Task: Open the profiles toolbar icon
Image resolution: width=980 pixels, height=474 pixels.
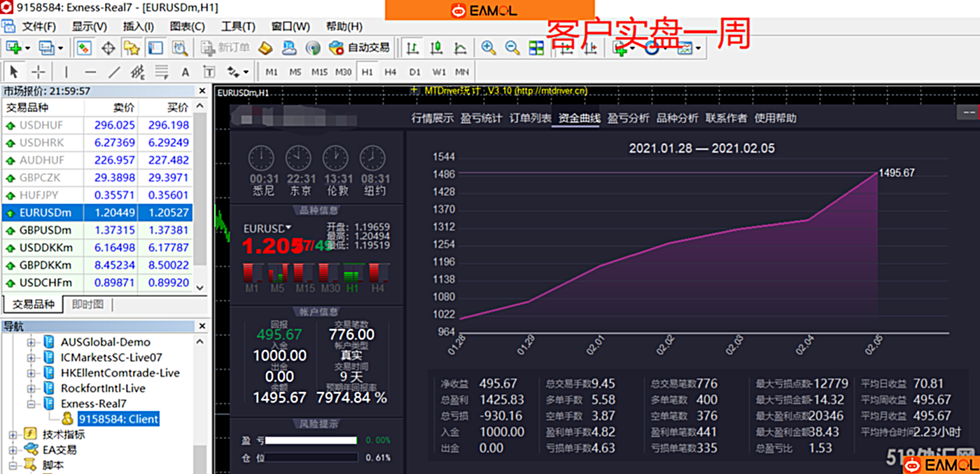Action: (46, 48)
